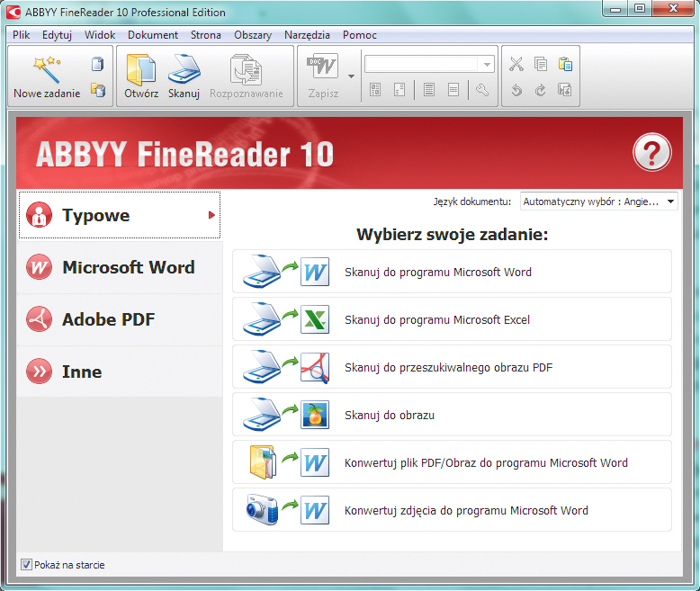Uncheck the Pokaż na starcie checkbox

[x=26, y=565]
